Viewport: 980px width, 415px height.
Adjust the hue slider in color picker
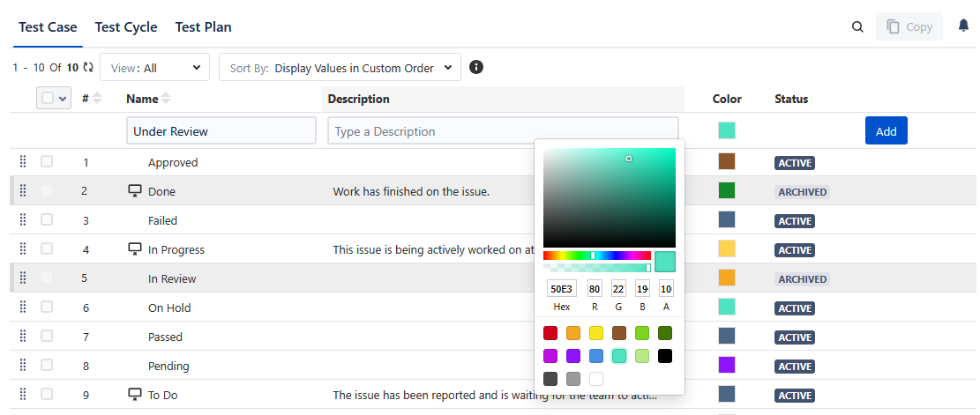click(597, 256)
